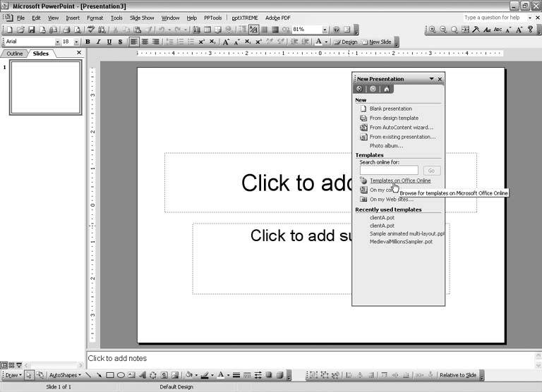Screen dimensions: 542x392
Task: Expand the AutoShapes menu
Action: click(65, 375)
